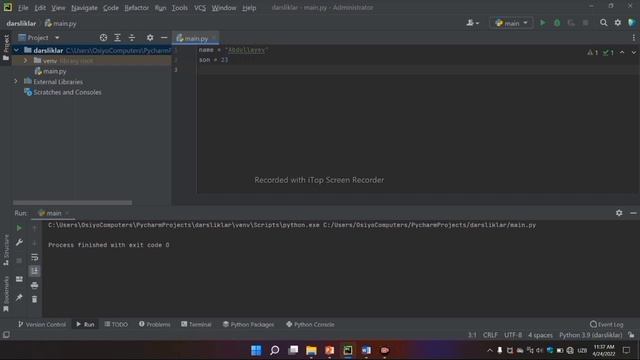
Task: Rerun main in the Run panel
Action: pos(19,228)
